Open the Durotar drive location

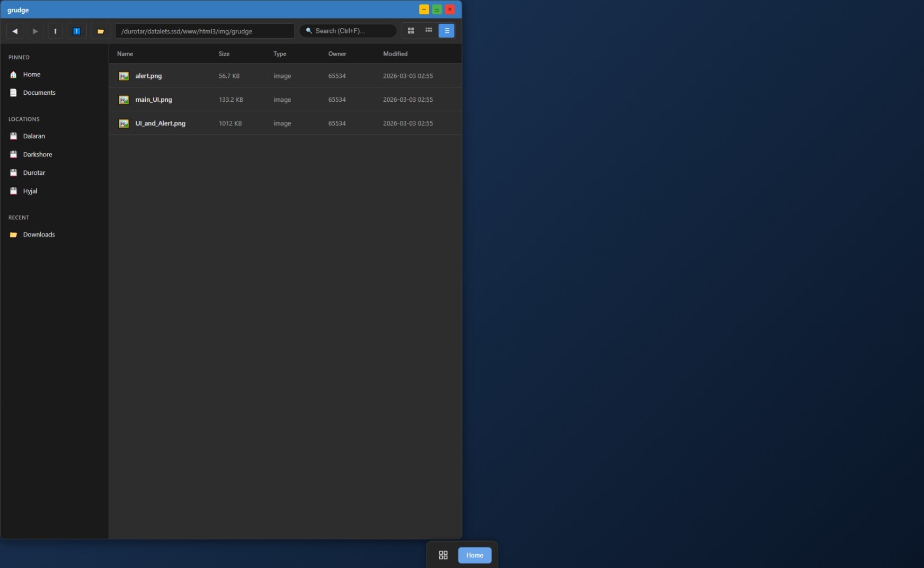[34, 173]
